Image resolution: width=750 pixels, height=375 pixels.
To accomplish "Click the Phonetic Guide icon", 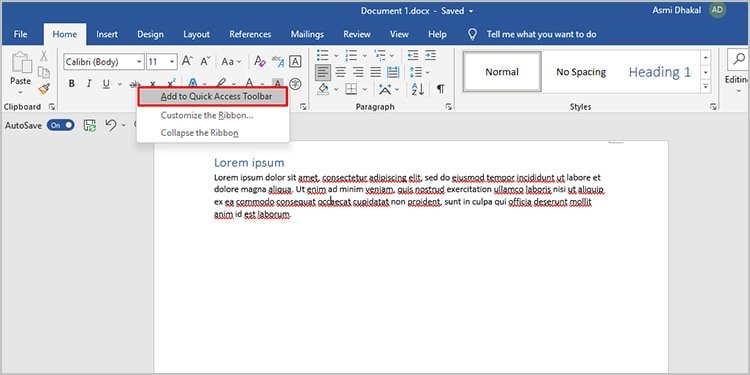I will 278,61.
